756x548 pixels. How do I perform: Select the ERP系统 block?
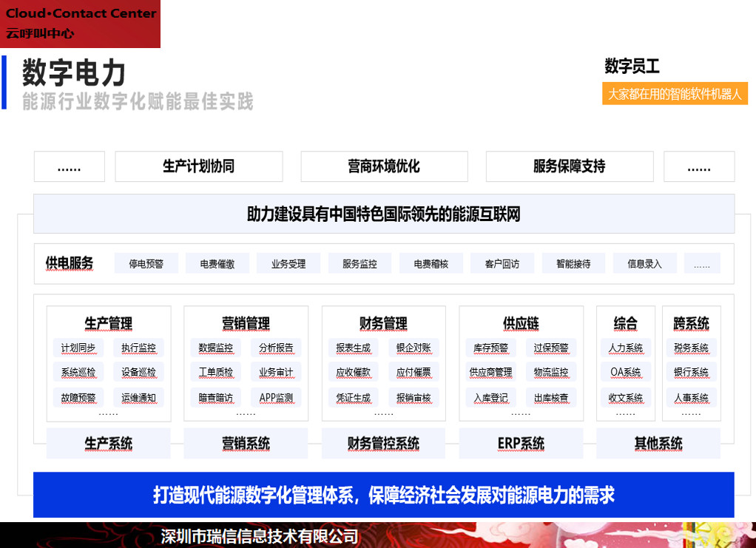[522, 444]
